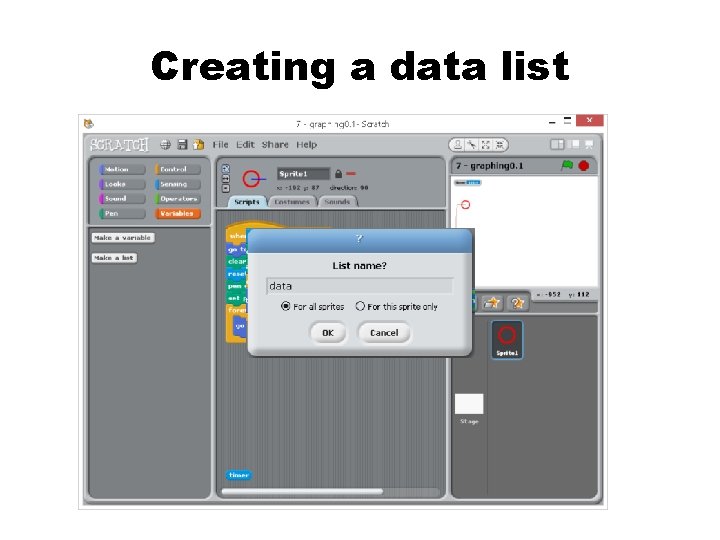Choose new sprite from file star icon
720x540 pixels.
[x=493, y=303]
